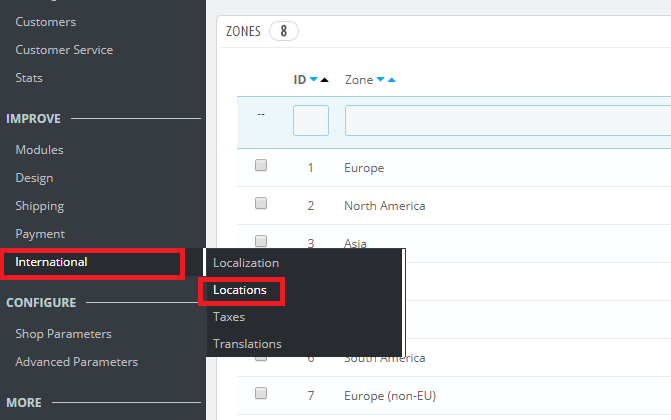Sort ID column descending with down arrow
671x420 pixels.
pos(314,79)
